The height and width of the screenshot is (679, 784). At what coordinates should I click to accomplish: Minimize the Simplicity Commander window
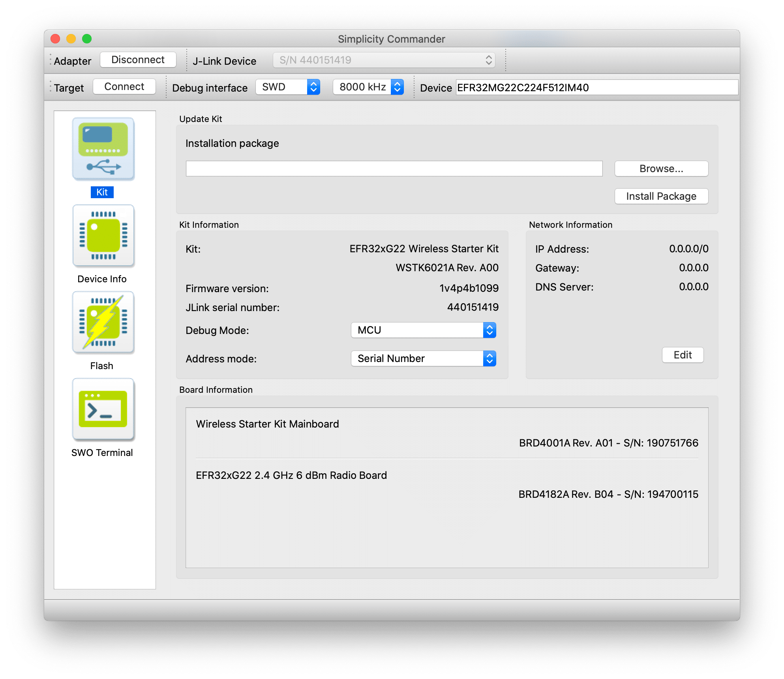(x=71, y=38)
